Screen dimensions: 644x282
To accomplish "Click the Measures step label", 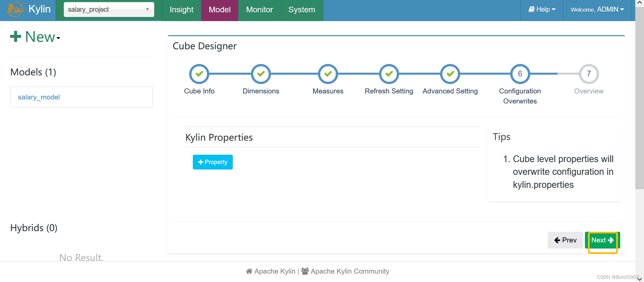I will tap(328, 91).
